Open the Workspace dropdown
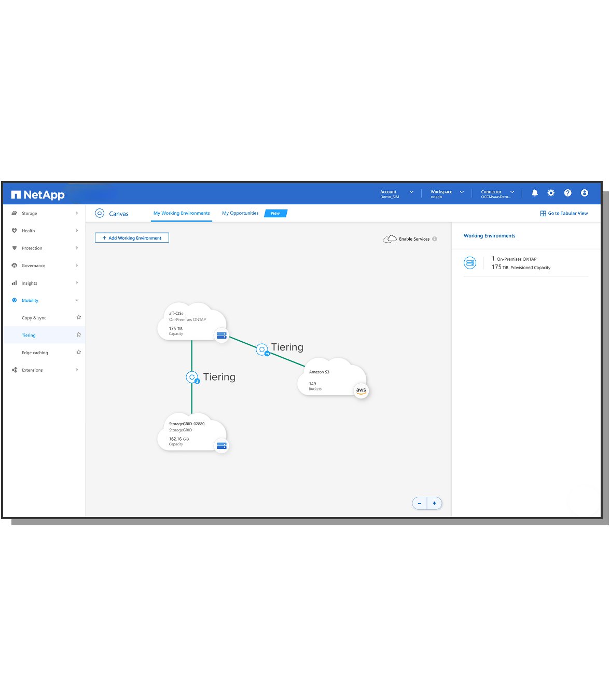Image resolution: width=610 pixels, height=700 pixels. tap(447, 194)
